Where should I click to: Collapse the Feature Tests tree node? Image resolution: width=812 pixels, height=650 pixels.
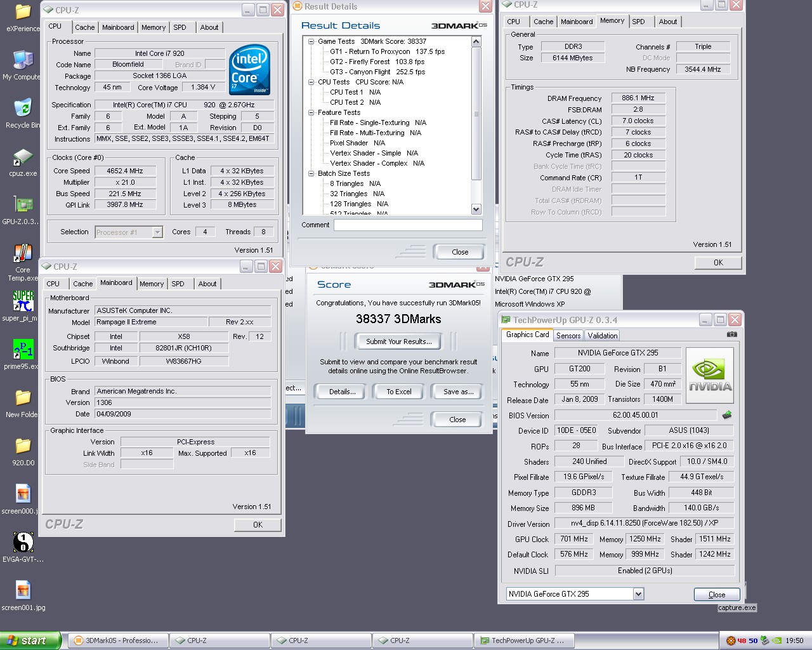pos(311,112)
